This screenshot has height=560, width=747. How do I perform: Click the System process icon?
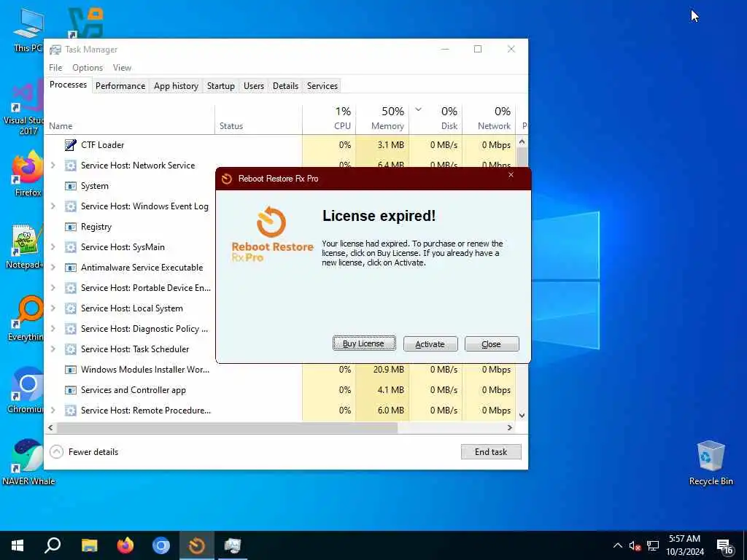coord(71,186)
